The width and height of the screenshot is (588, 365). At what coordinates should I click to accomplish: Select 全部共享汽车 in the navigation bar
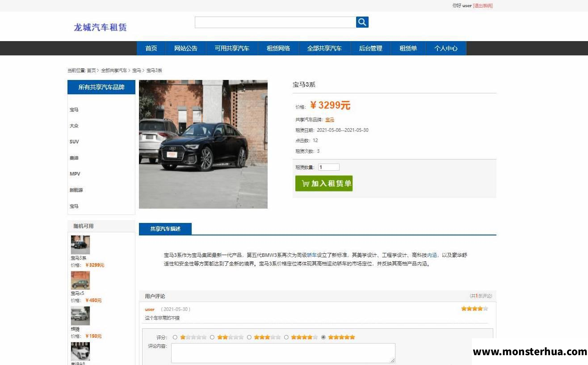point(324,48)
